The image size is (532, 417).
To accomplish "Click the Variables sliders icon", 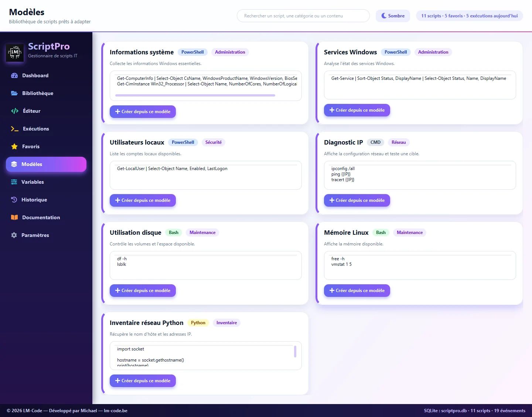I will click(14, 182).
